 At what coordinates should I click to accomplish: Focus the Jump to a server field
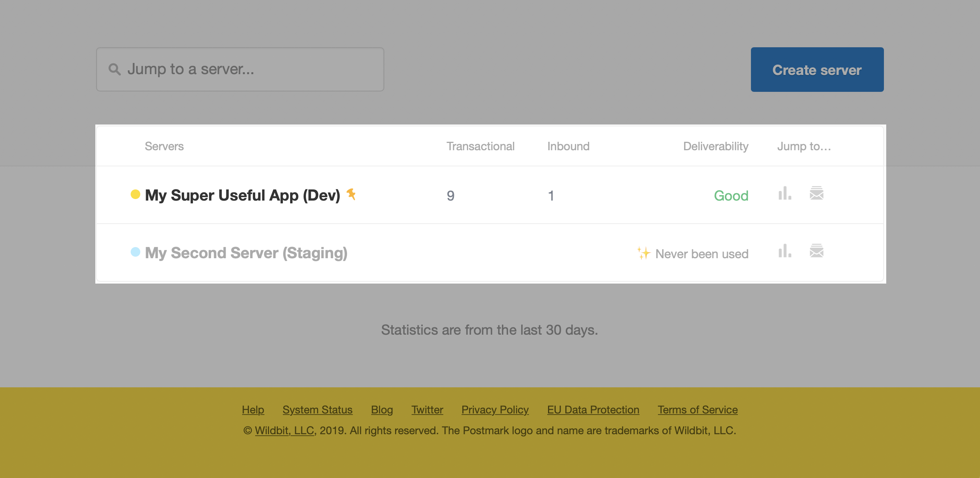[x=246, y=70]
